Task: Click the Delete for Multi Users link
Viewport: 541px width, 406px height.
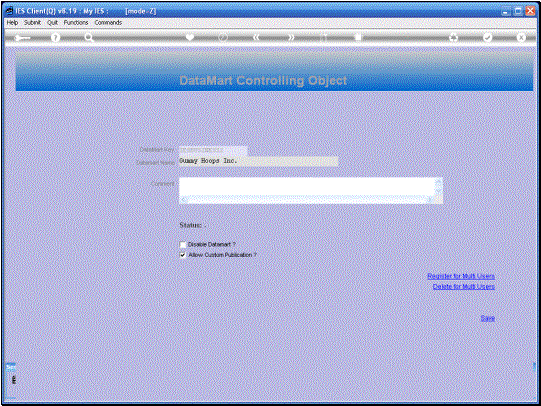Action: point(464,286)
